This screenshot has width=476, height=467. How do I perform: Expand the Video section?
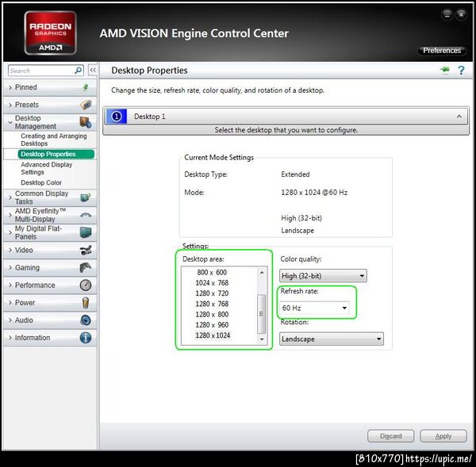(50, 250)
